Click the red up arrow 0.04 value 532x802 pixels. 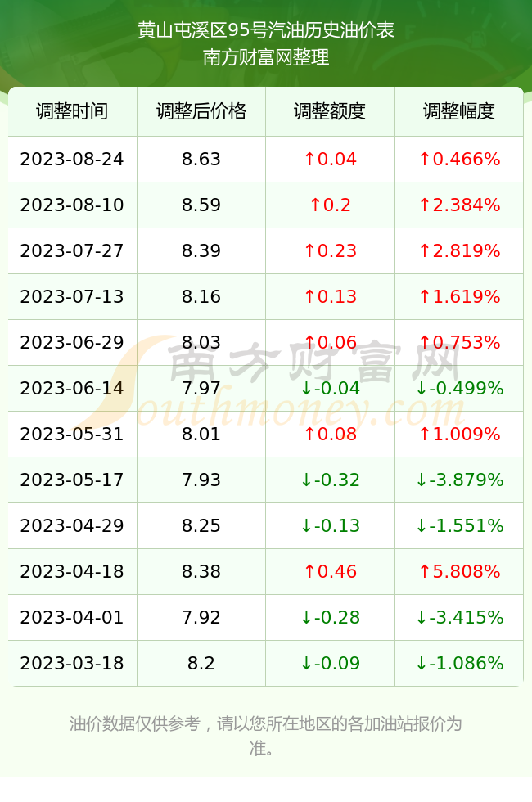[330, 159]
